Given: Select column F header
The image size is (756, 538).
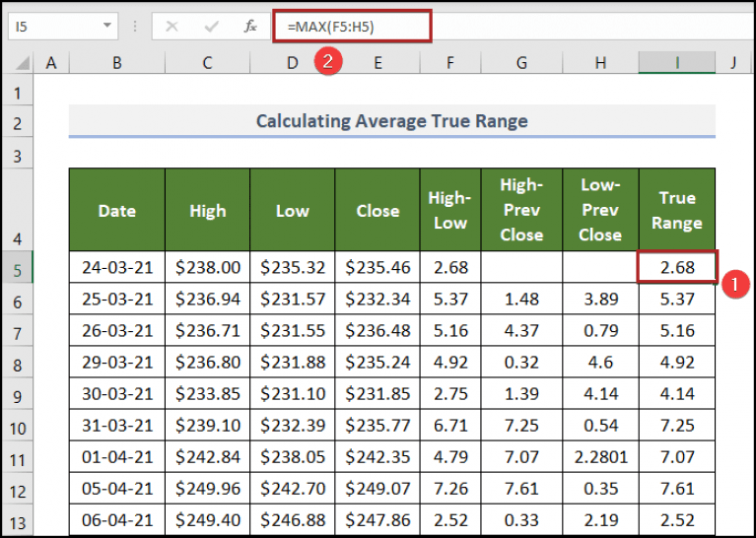Looking at the screenshot, I should tap(449, 63).
